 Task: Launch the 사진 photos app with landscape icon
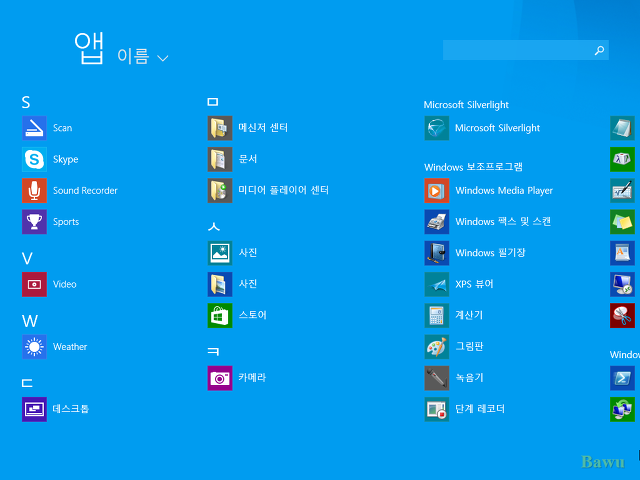[x=220, y=253]
